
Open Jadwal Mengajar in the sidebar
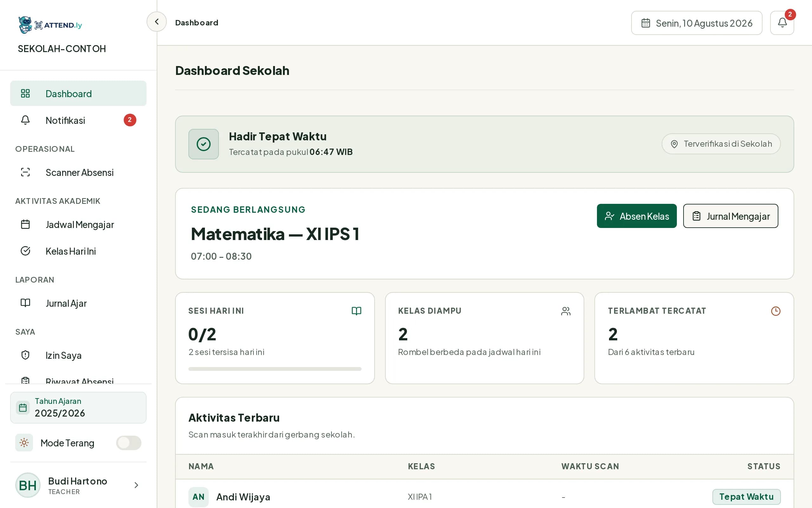point(78,224)
